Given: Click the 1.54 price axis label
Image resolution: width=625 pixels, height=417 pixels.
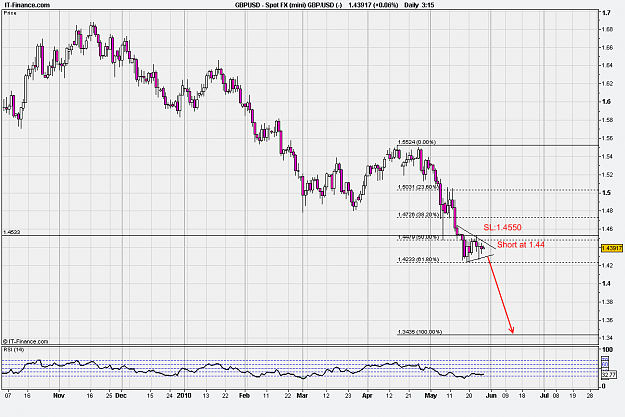Looking at the screenshot, I should 608,156.
